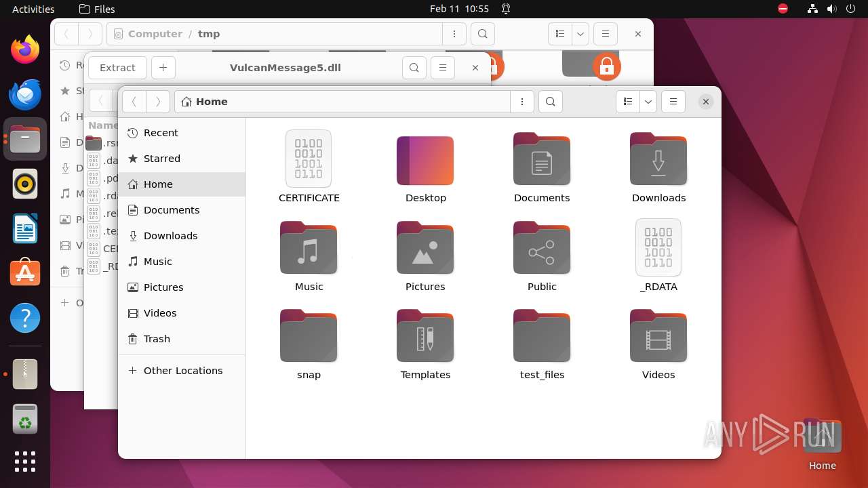Select Videos in sidebar

[x=182, y=313]
